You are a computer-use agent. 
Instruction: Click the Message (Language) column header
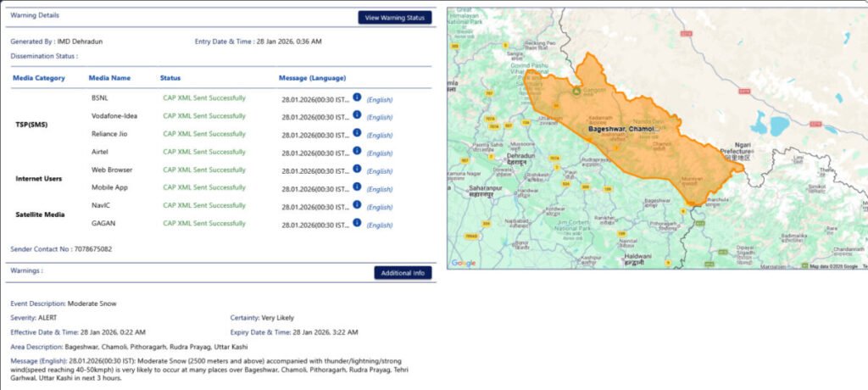pyautogui.click(x=312, y=78)
